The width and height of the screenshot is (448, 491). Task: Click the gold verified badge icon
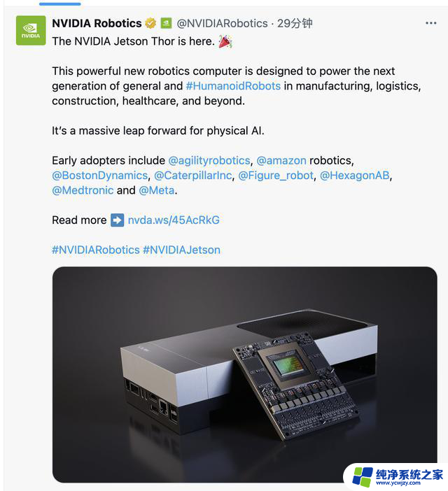(150, 24)
